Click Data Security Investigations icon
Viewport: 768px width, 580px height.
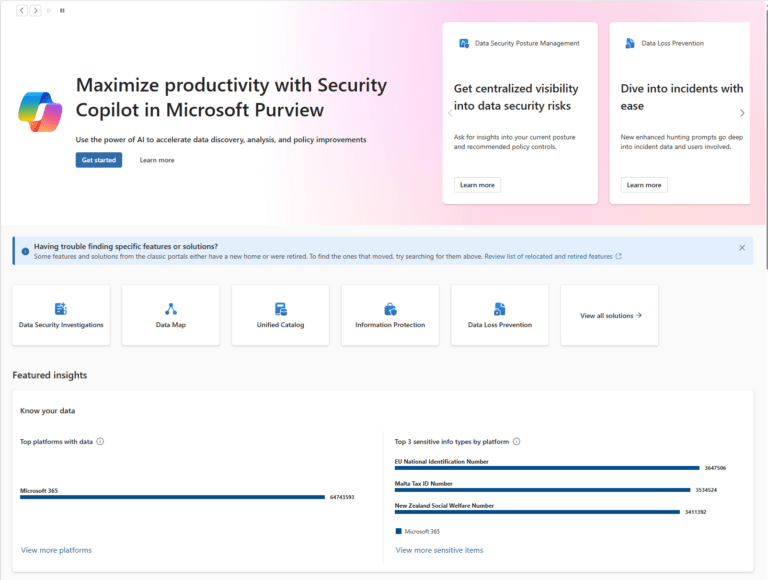(x=61, y=309)
